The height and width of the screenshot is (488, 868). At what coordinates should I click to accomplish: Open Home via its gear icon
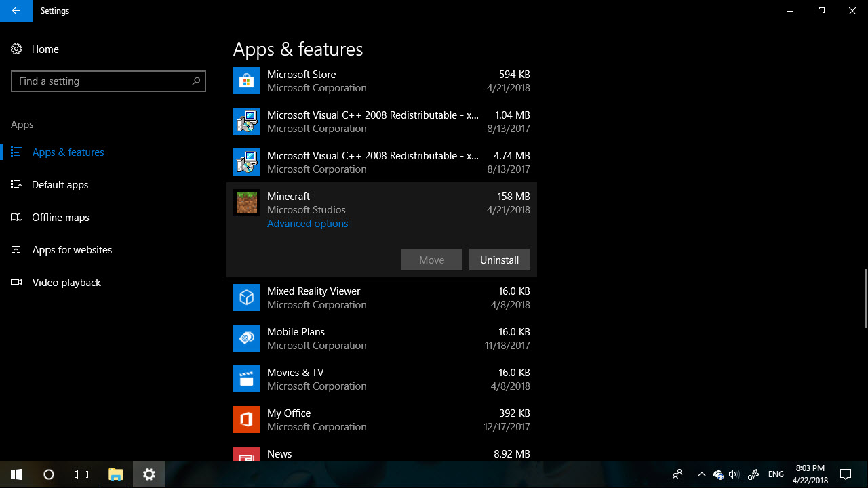(x=17, y=49)
